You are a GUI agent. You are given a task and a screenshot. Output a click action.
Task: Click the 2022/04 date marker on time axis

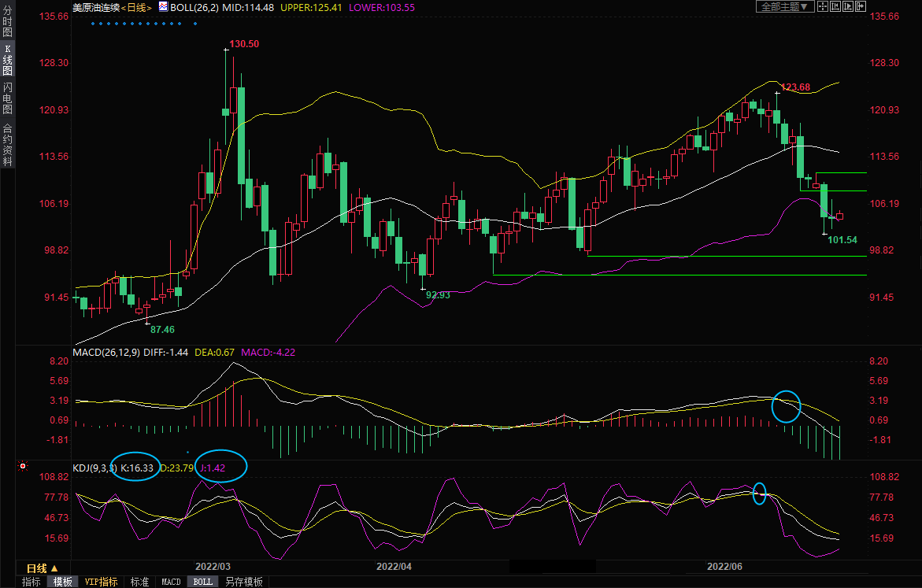coord(394,566)
